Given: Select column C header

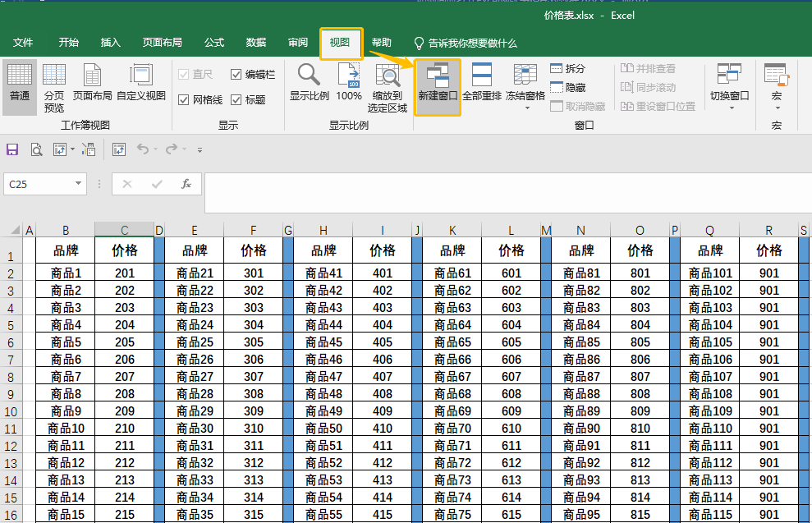Looking at the screenshot, I should pyautogui.click(x=124, y=230).
